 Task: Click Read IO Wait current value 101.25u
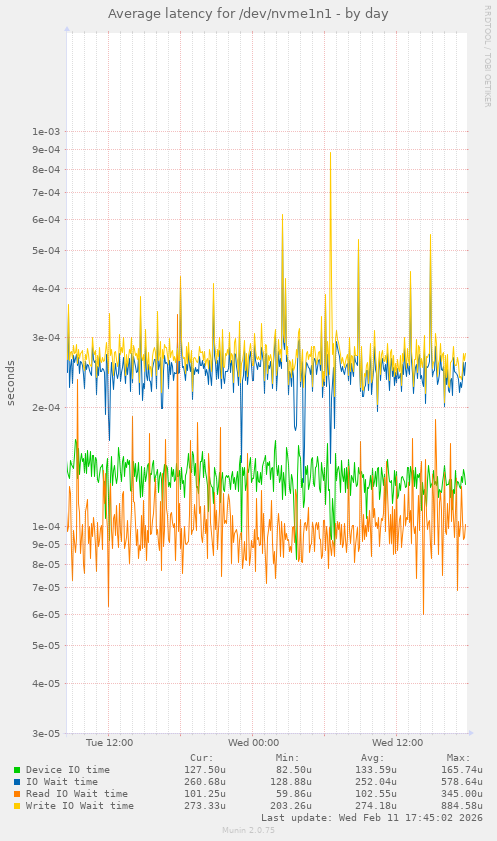pyautogui.click(x=205, y=793)
